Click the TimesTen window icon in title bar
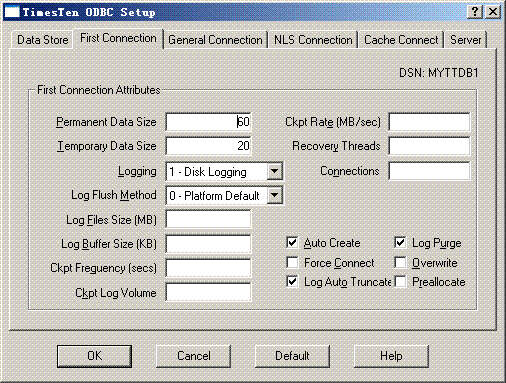The image size is (506, 383). (x=12, y=12)
